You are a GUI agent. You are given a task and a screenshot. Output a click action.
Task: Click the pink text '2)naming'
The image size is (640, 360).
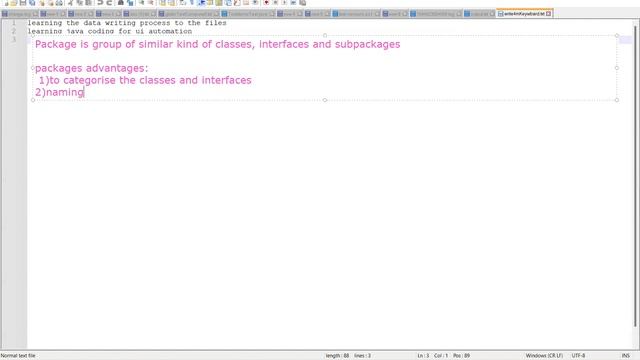(59, 92)
